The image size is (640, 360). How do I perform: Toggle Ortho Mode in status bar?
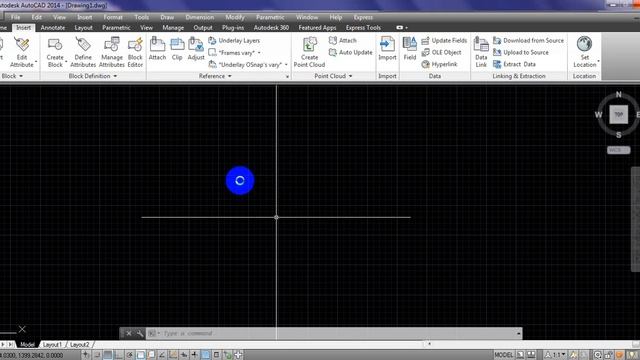pos(118,355)
